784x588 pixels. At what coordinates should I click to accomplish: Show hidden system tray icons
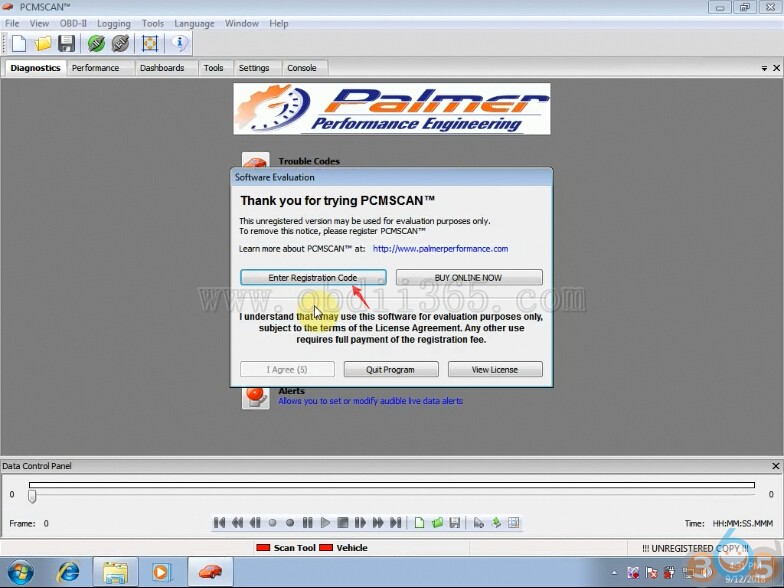614,573
